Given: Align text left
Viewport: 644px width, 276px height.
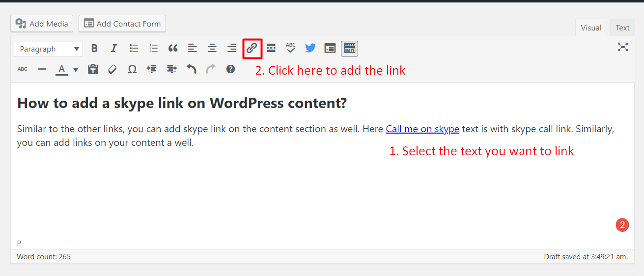Looking at the screenshot, I should (193, 48).
